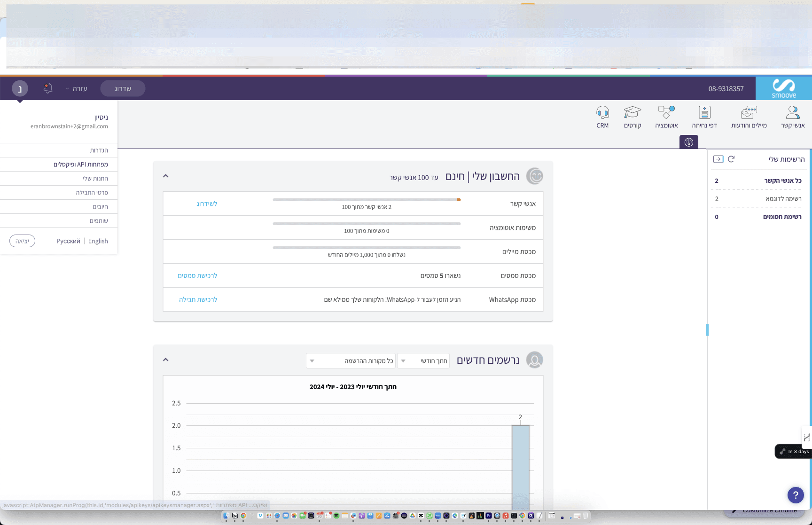Collapse the נרשמים חדשים panel

tap(165, 360)
